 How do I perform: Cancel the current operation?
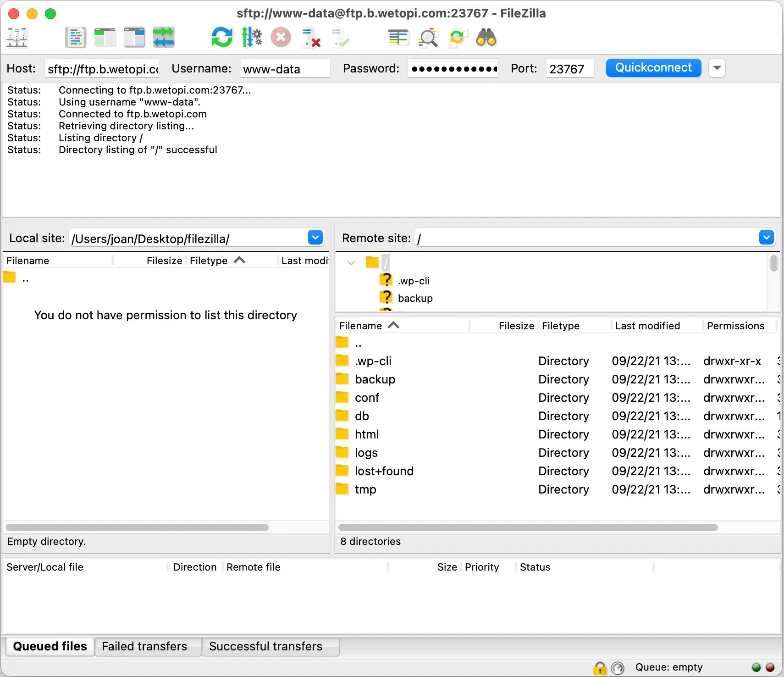coord(281,37)
